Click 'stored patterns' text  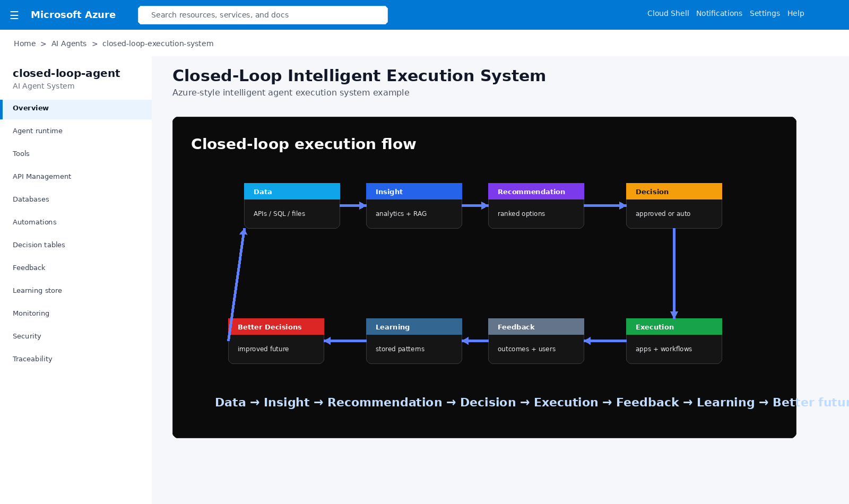coord(400,349)
